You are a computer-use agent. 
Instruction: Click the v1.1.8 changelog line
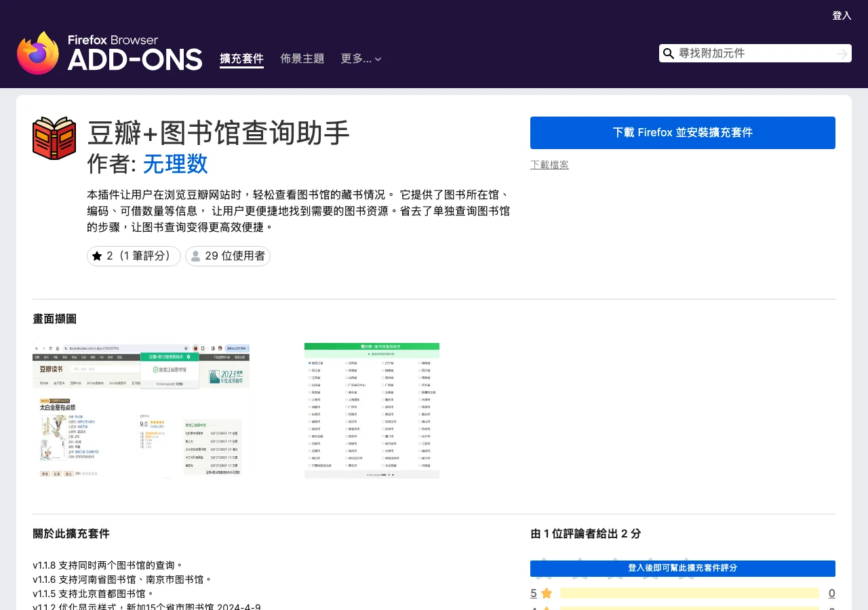point(108,565)
